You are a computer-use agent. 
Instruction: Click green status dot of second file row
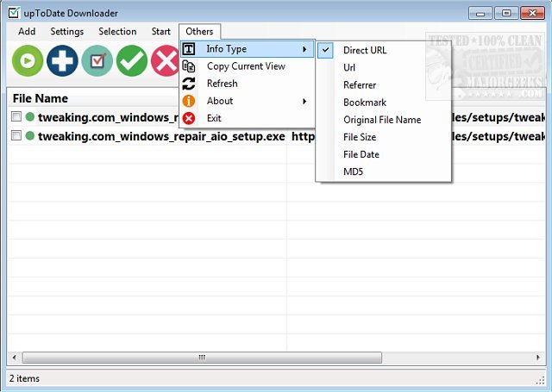(30, 135)
